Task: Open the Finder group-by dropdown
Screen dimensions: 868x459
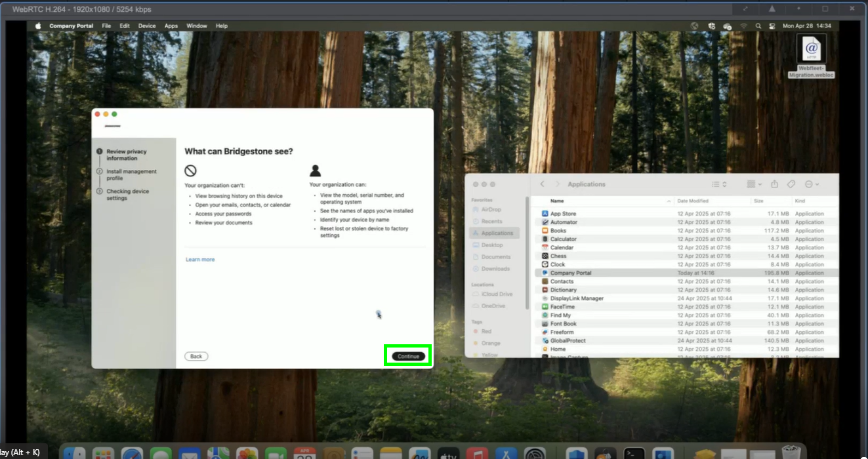Action: (754, 184)
